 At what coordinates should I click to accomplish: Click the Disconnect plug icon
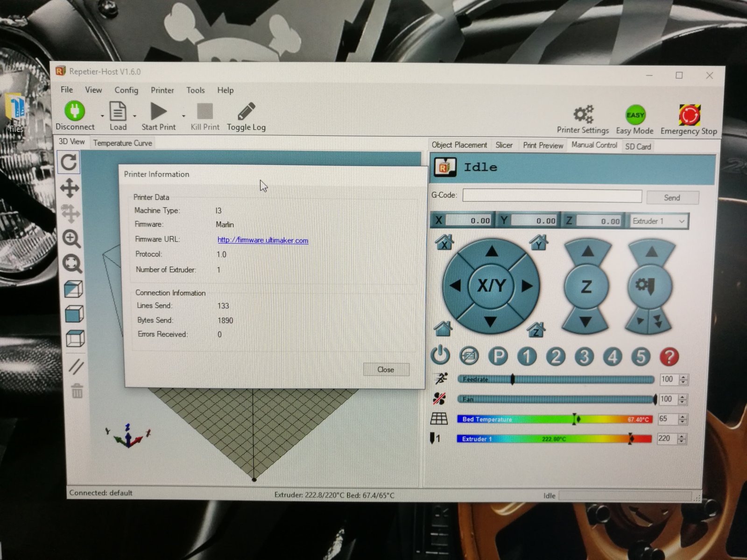75,111
